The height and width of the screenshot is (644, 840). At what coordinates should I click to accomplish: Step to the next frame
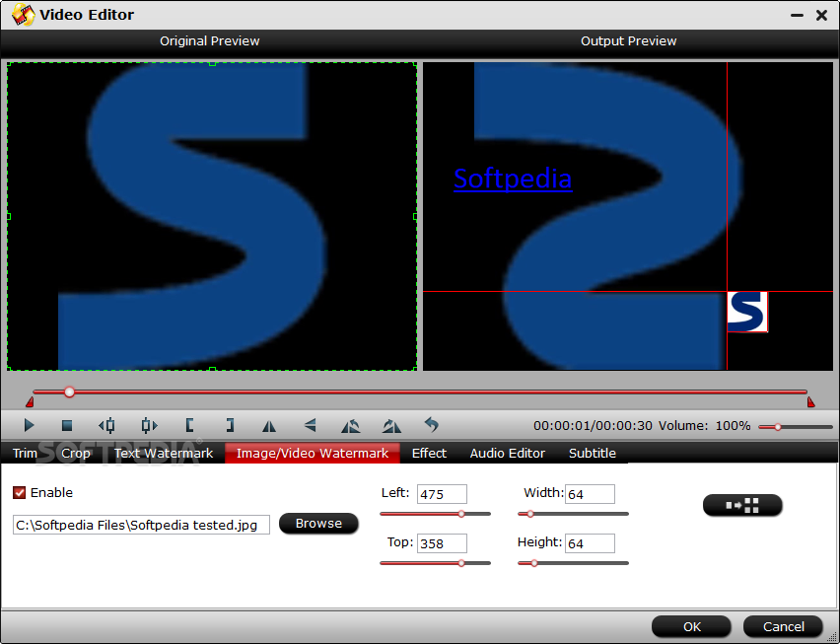(149, 425)
